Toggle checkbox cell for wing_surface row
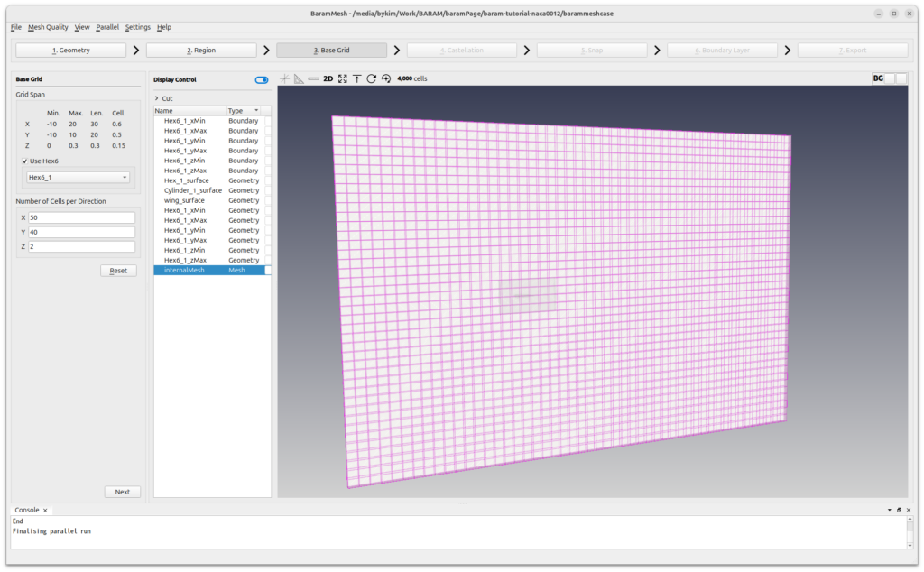This screenshot has width=924, height=572. tap(267, 200)
